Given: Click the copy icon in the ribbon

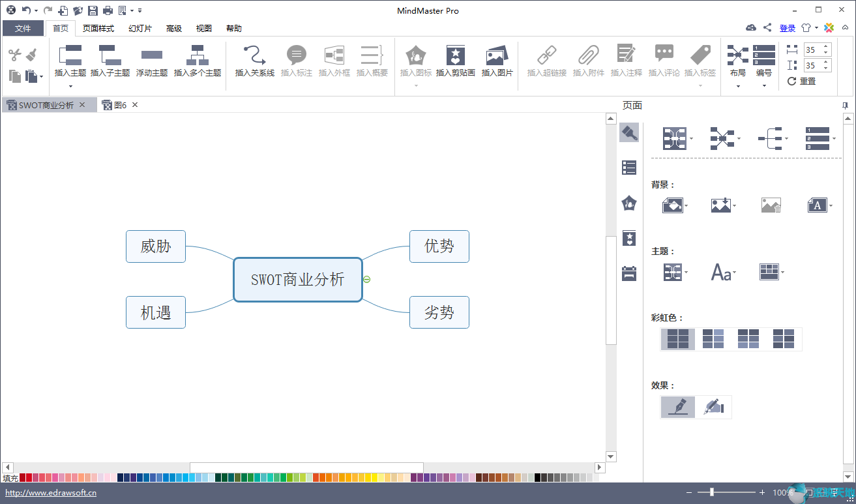Looking at the screenshot, I should point(15,76).
